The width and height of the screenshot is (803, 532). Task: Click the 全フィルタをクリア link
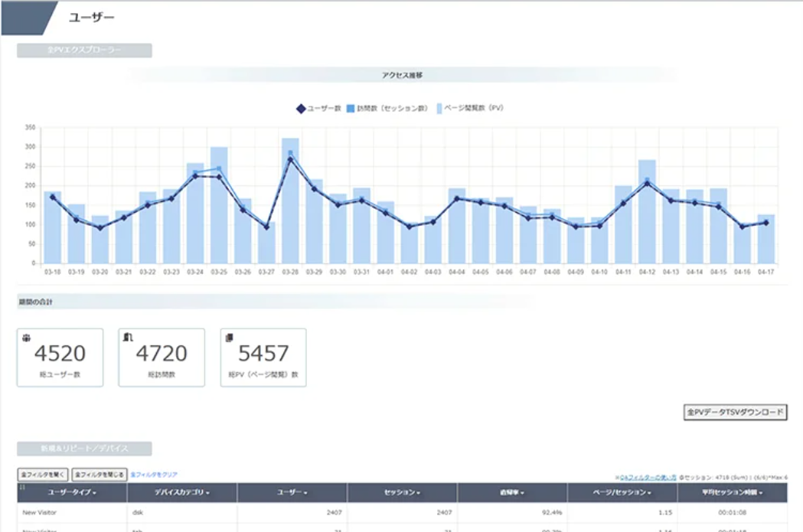pos(154,475)
